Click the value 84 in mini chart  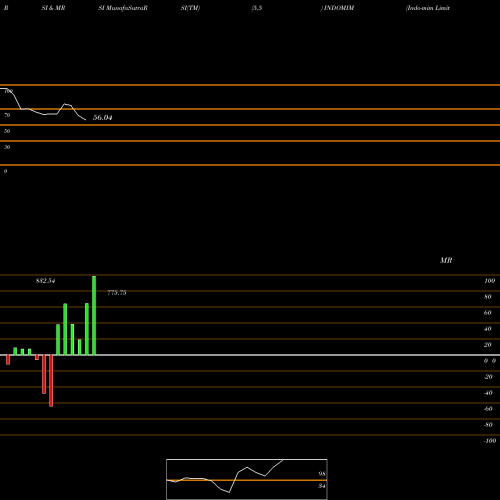coord(322,486)
